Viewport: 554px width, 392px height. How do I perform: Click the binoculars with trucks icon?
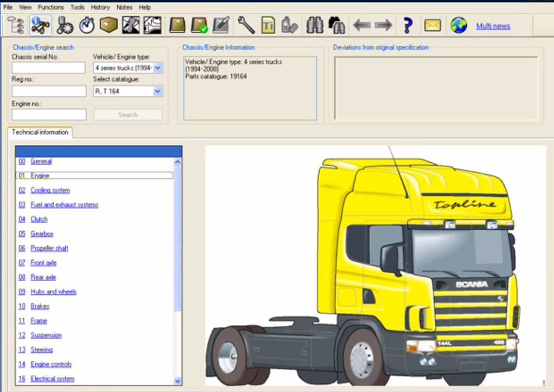click(336, 25)
